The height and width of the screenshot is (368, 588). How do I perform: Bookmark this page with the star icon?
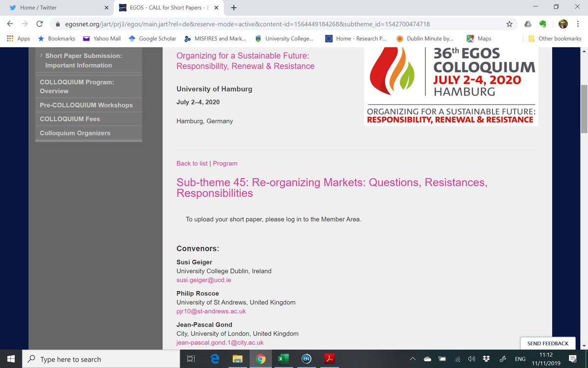pyautogui.click(x=510, y=24)
